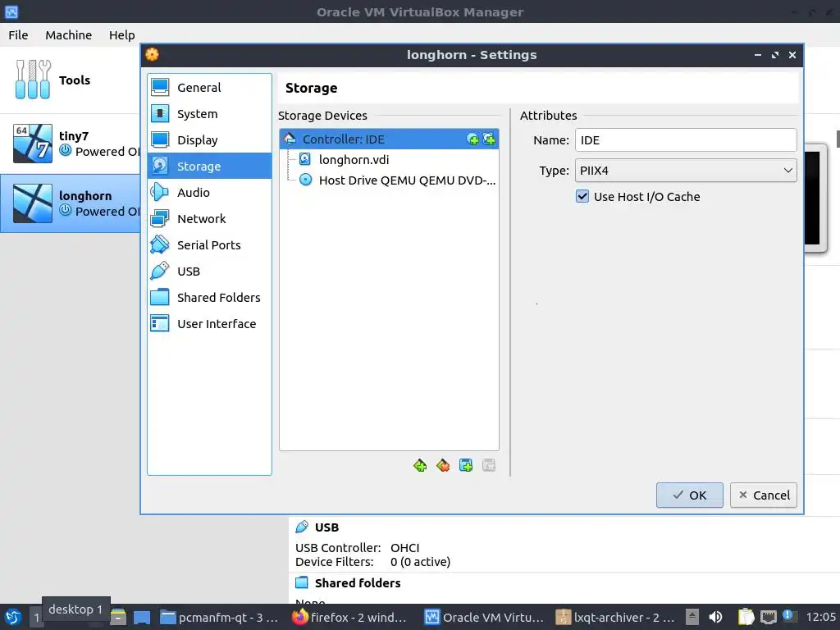Select the Controller: IDE row
The image size is (840, 630).
(x=390, y=139)
